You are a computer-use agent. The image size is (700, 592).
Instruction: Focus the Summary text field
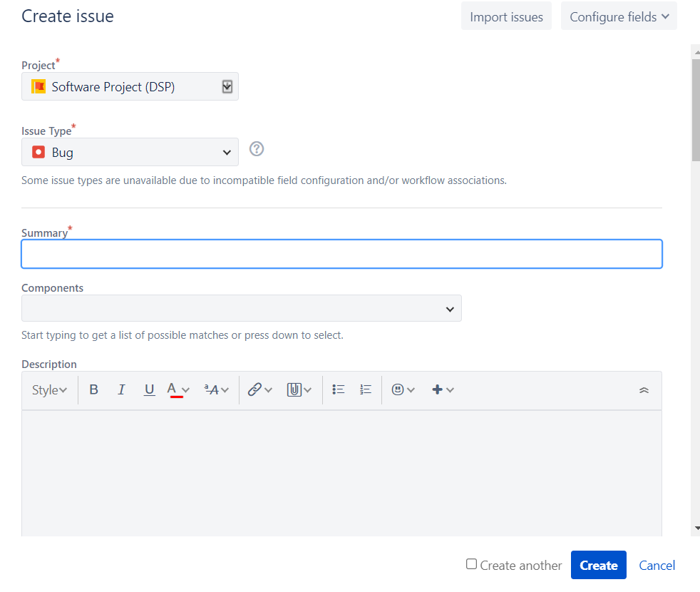(341, 254)
